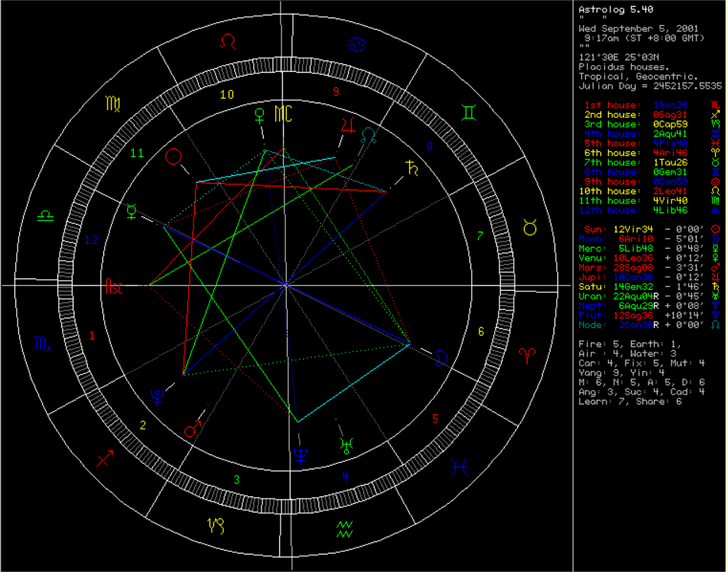The height and width of the screenshot is (572, 728).
Task: Select the '12th house' row in sidebar
Action: [650, 210]
